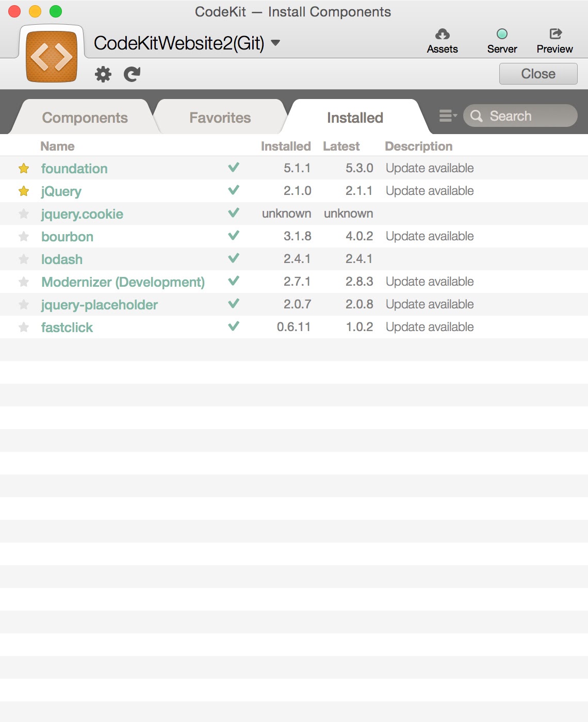The image size is (588, 722).
Task: Click the installed checkmark for jquery-placeholder
Action: (x=234, y=303)
